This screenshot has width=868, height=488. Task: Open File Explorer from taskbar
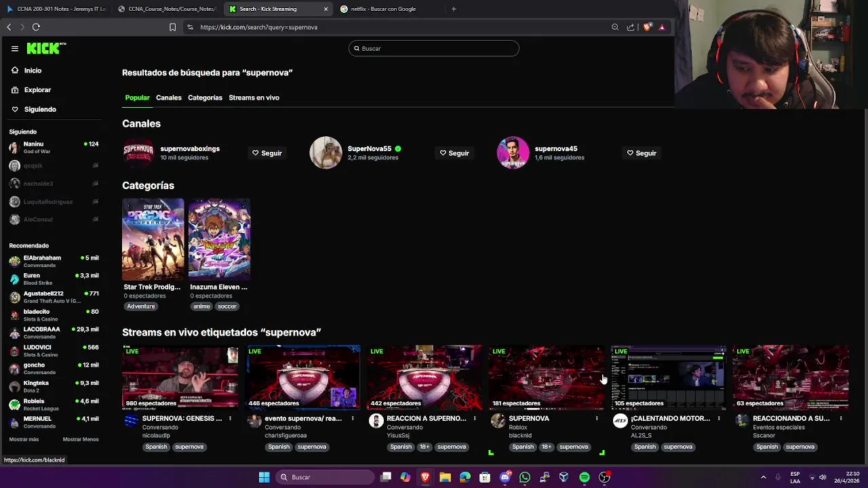tap(445, 477)
